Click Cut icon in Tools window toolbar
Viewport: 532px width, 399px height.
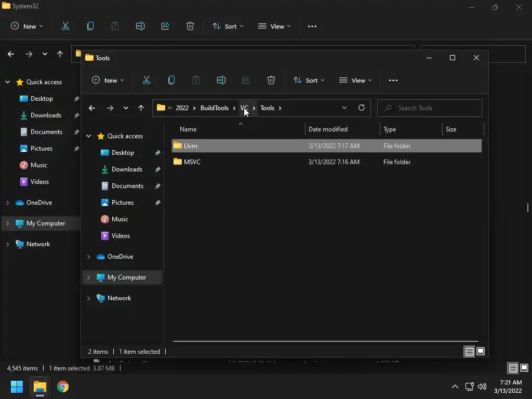click(146, 81)
